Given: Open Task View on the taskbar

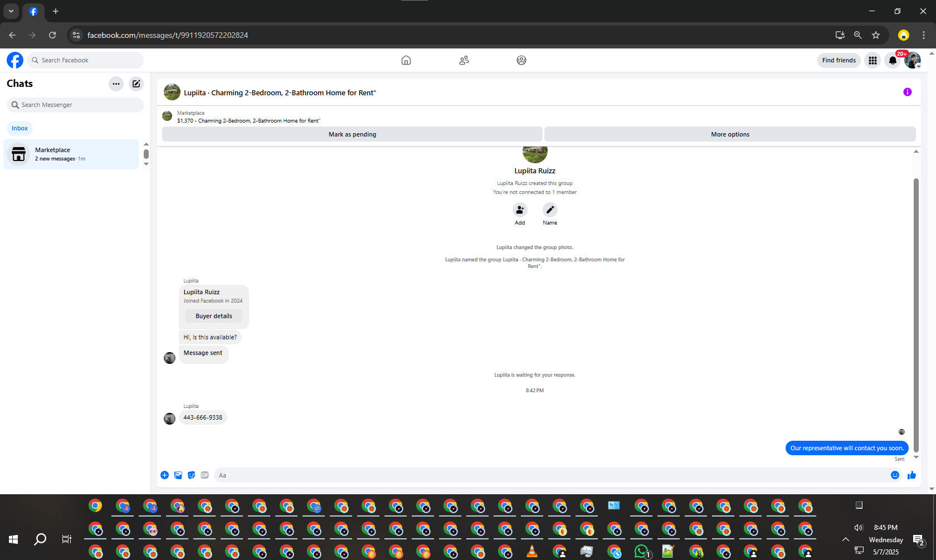Looking at the screenshot, I should (67, 539).
